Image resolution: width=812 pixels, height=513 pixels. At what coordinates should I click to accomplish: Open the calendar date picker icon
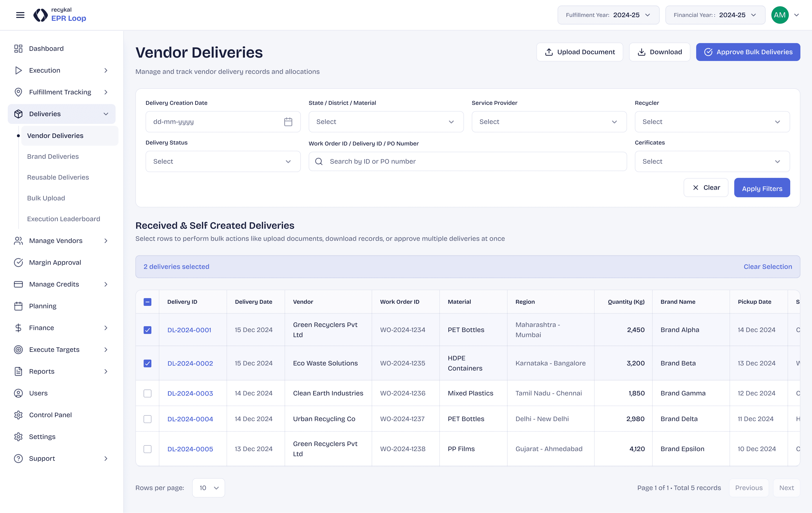tap(288, 122)
